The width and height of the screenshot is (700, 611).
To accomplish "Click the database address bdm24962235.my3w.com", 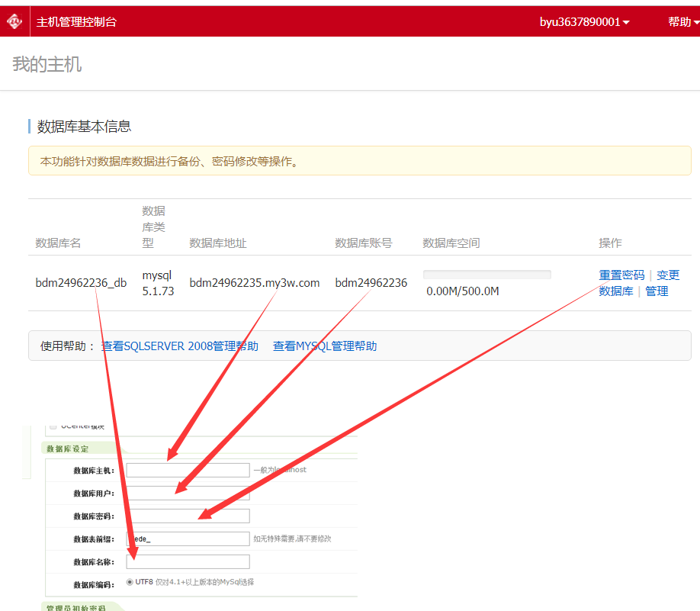I will (x=255, y=283).
